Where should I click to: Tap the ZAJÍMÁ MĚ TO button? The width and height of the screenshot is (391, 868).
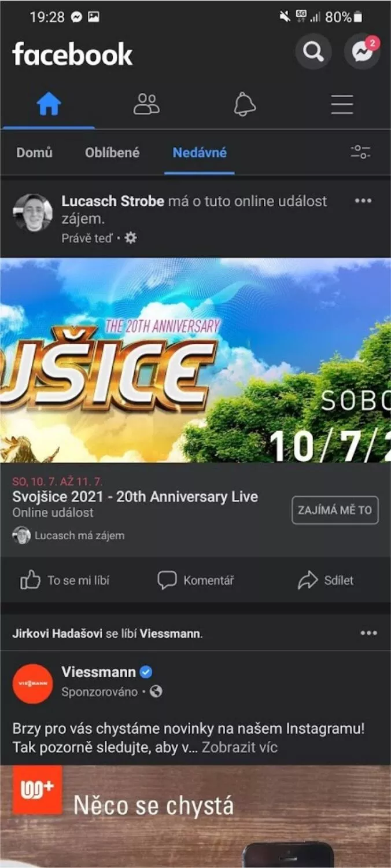pos(335,510)
